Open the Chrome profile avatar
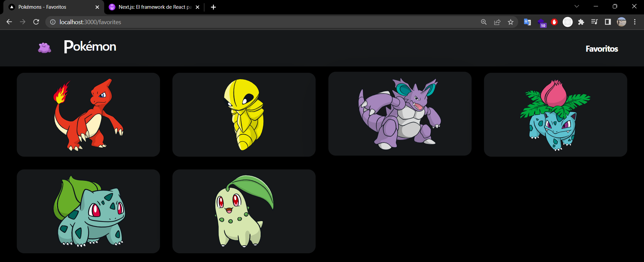Screen dimensions: 644x262 [x=622, y=22]
